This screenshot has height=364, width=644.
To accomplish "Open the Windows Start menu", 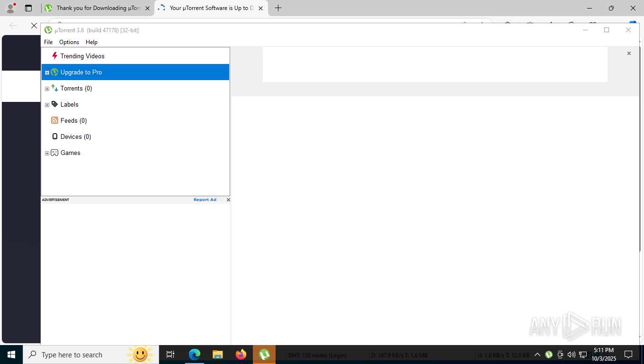I will point(11,355).
